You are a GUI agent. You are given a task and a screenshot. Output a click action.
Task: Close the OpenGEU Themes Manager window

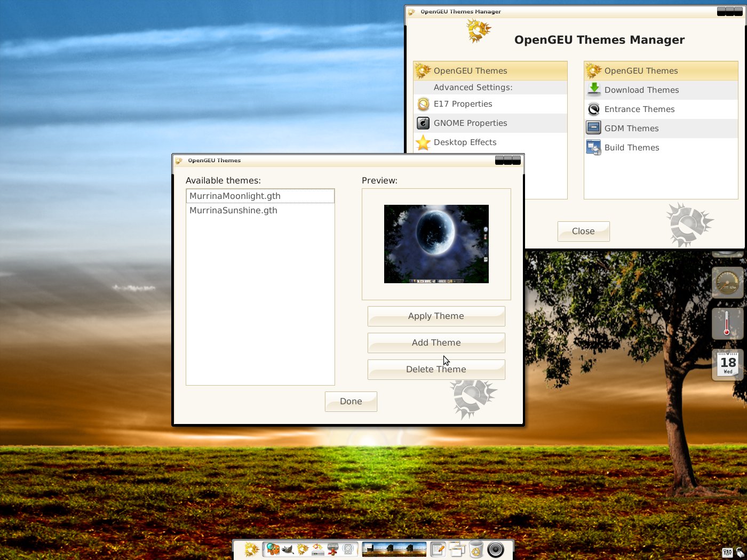point(583,231)
